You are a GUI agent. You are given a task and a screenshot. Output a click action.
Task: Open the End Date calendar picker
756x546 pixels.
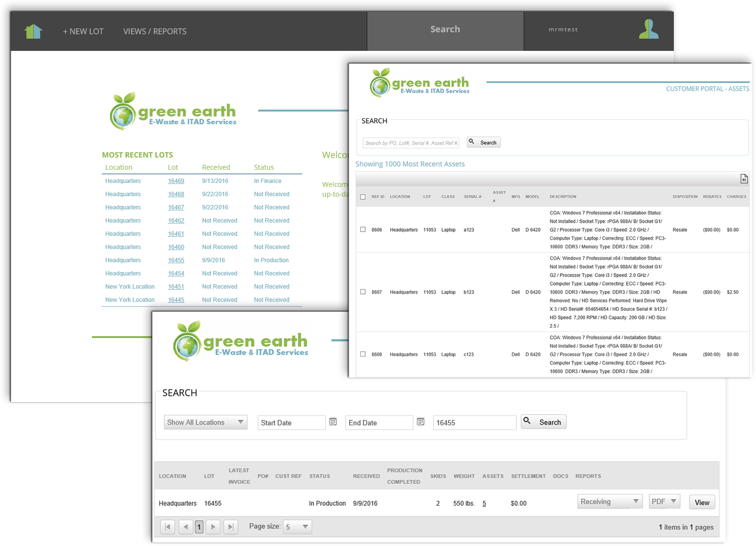point(421,422)
